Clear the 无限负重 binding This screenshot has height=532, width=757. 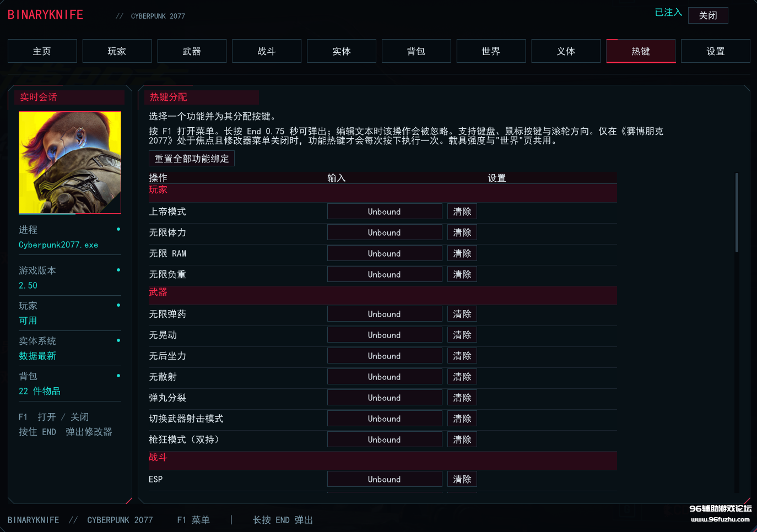[x=462, y=274]
